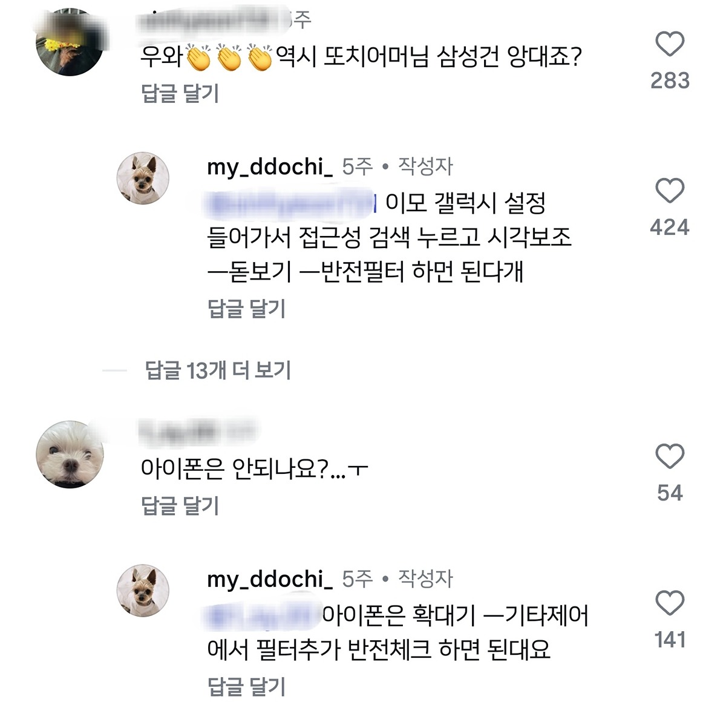Open my_ddochi_ username in the Galaxy reply
Image resolution: width=726 pixels, height=728 pixels.
coord(270,166)
